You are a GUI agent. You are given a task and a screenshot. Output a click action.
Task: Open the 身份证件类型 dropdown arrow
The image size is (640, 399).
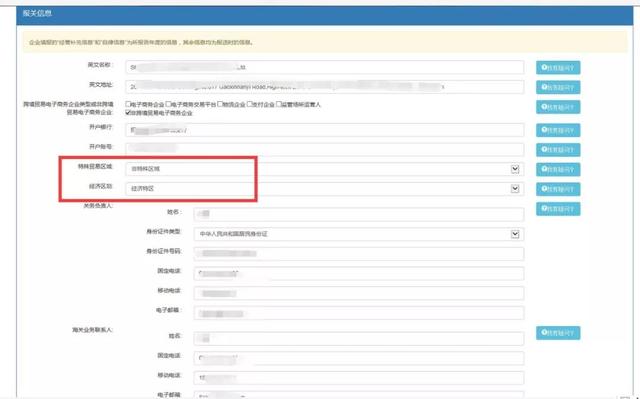515,234
